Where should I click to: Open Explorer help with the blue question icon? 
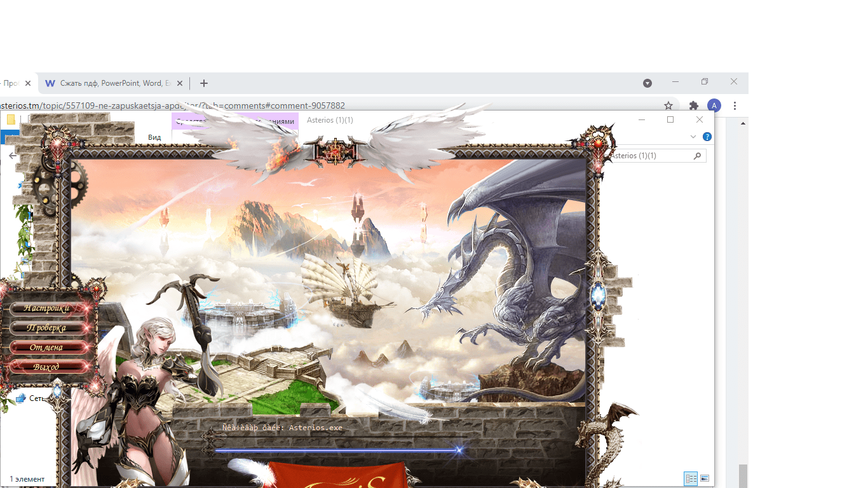pyautogui.click(x=707, y=137)
